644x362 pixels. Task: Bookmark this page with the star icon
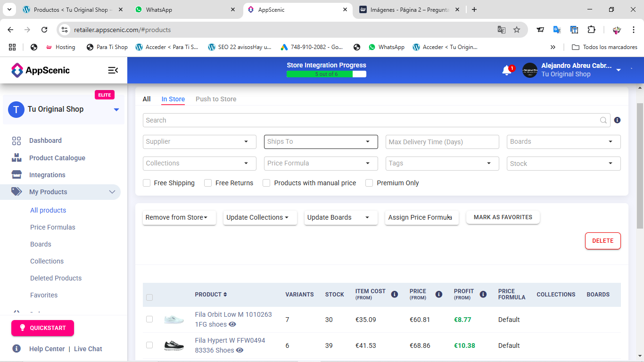tap(517, 30)
